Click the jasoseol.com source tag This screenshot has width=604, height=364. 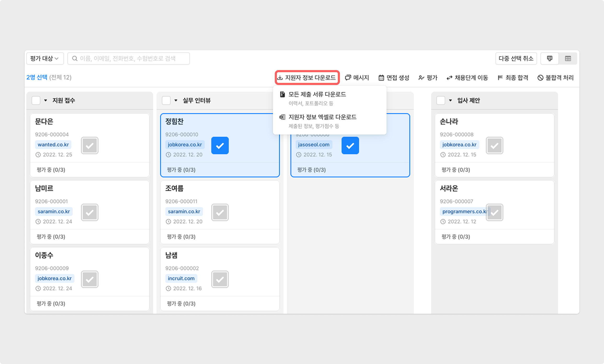[314, 145]
